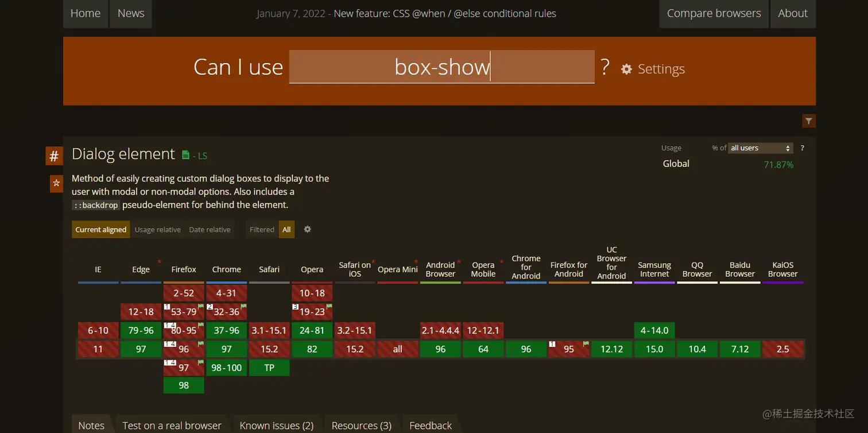Focus the 'Can I use' search field

pyautogui.click(x=442, y=67)
